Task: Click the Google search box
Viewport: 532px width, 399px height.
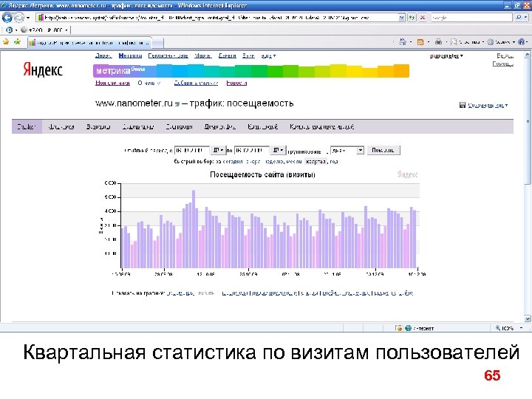Action: click(471, 18)
